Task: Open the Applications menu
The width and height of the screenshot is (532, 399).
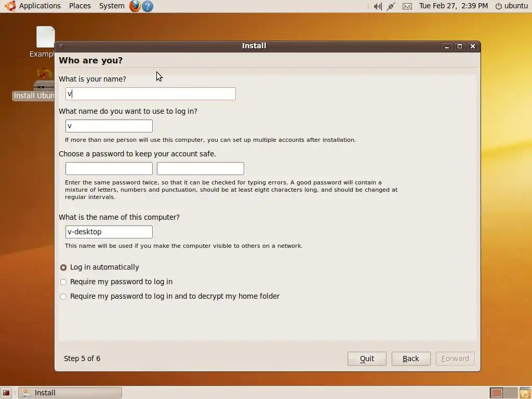Action: pos(39,6)
